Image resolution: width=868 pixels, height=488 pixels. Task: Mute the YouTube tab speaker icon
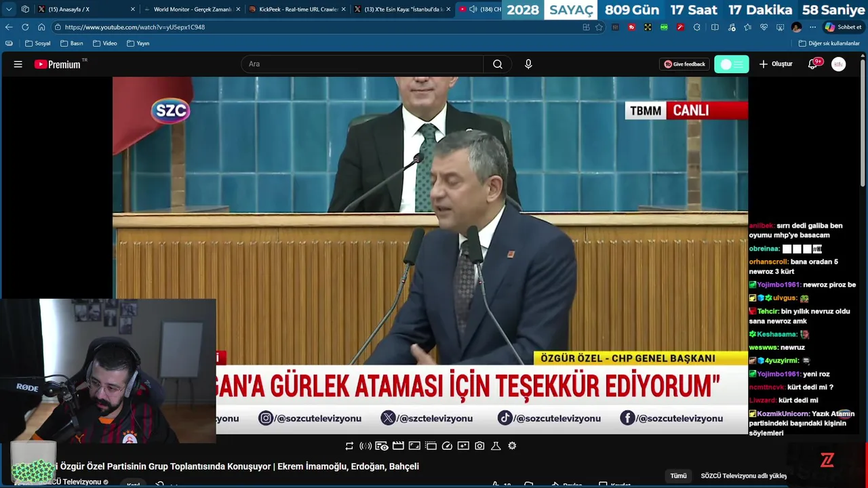473,9
